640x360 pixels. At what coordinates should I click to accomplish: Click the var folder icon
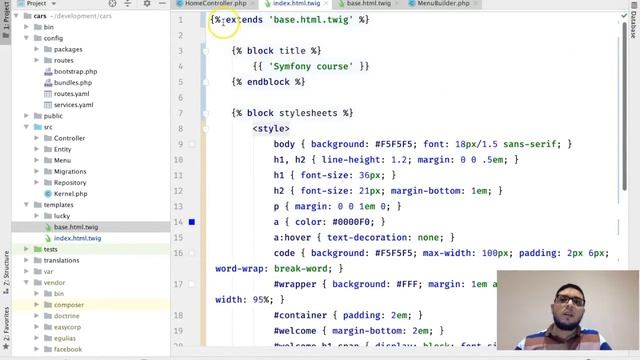coord(38,271)
